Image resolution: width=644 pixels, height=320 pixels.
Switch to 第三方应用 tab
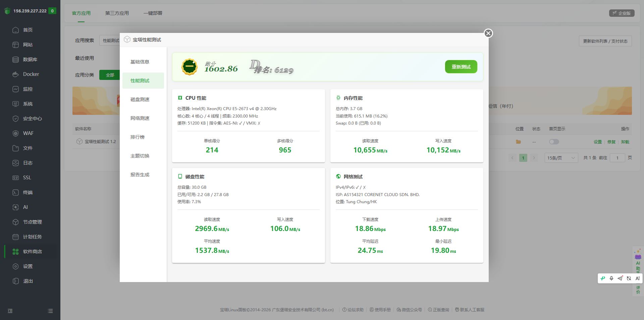pos(117,13)
